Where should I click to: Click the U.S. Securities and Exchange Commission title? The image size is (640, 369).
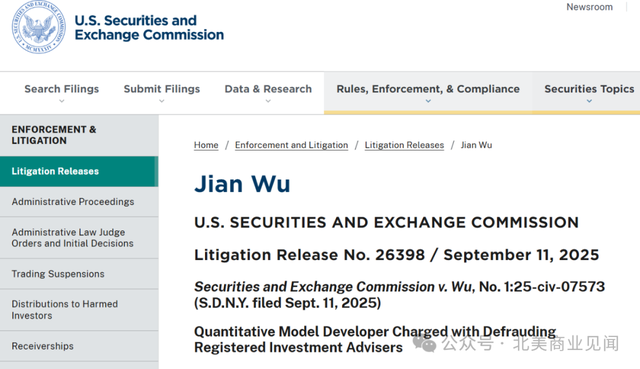coord(149,27)
